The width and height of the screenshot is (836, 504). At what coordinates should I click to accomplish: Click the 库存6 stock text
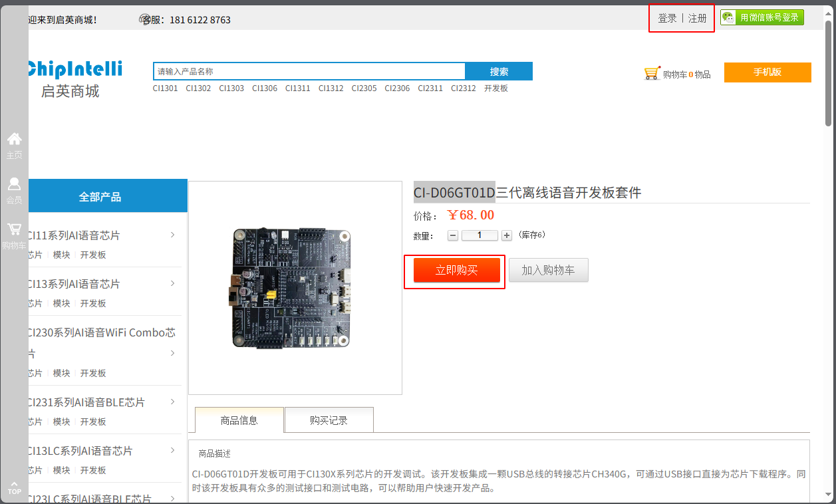click(x=531, y=235)
